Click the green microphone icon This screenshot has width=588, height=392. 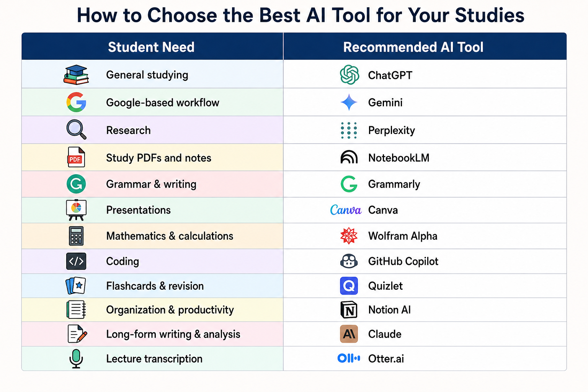point(76,359)
